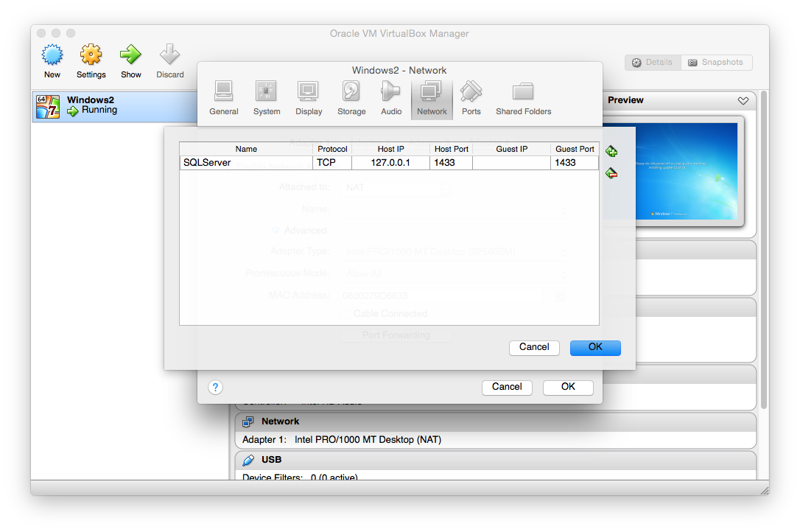Click the Protocol column header
Screen dimensions: 800x532
pos(332,149)
